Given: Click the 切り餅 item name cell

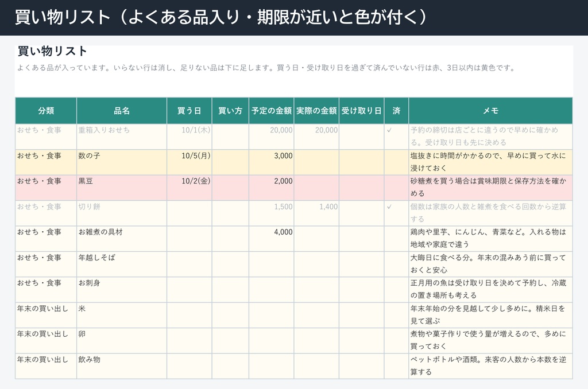Looking at the screenshot, I should 122,213.
